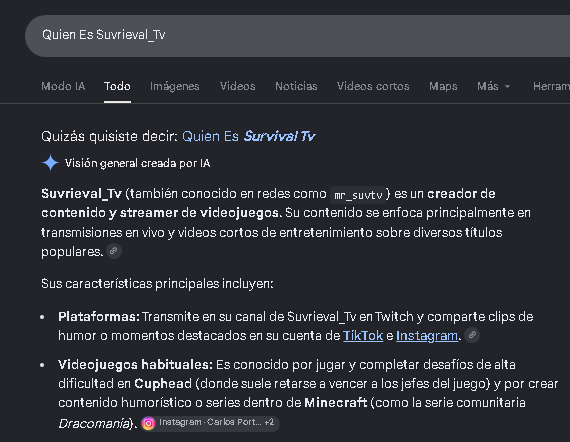Click the Visión general creada por IA label
The image size is (570, 442).
pos(137,163)
